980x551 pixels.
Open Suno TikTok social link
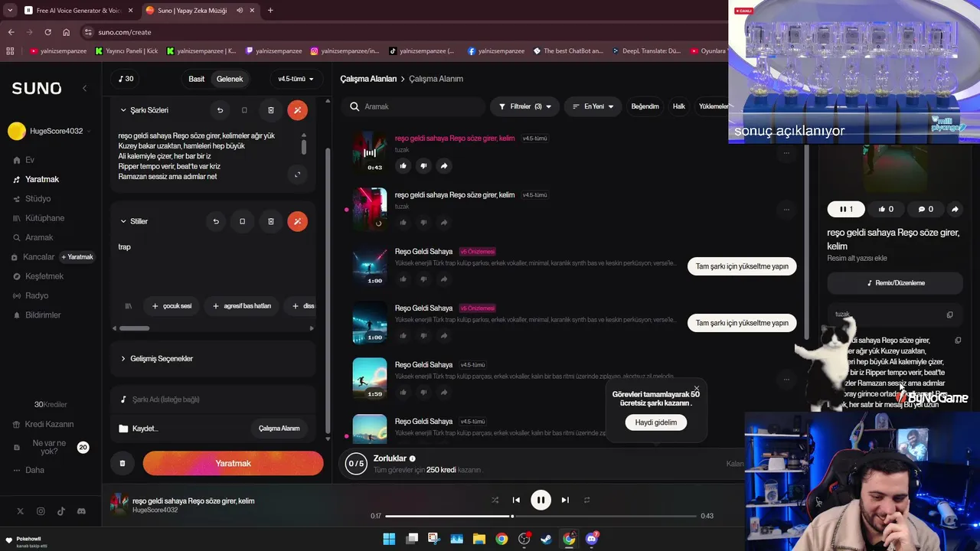(x=60, y=511)
